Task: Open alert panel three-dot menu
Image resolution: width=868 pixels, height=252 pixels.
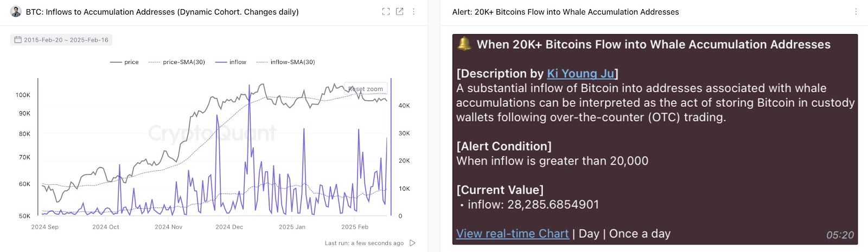Action: [x=856, y=11]
